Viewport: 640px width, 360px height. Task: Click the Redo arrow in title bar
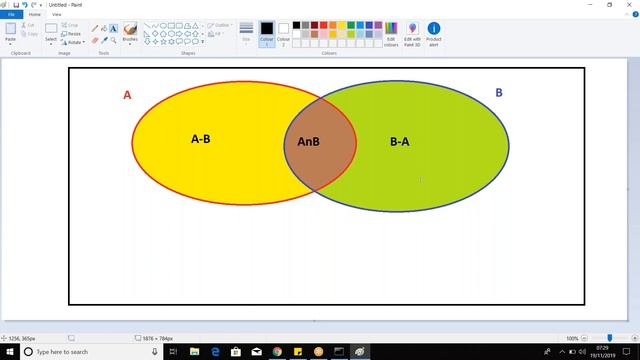click(x=33, y=5)
